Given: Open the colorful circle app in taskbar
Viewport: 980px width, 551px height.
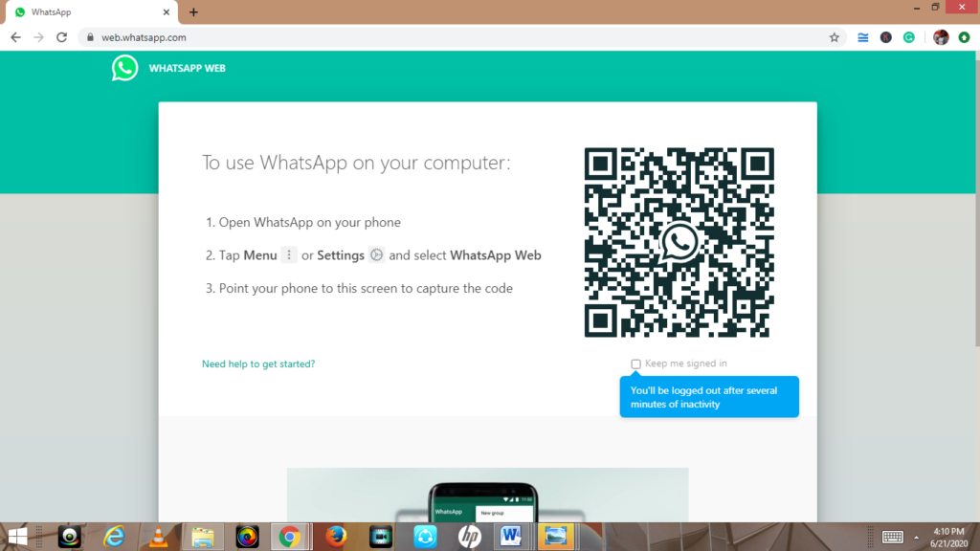Looking at the screenshot, I should [247, 537].
